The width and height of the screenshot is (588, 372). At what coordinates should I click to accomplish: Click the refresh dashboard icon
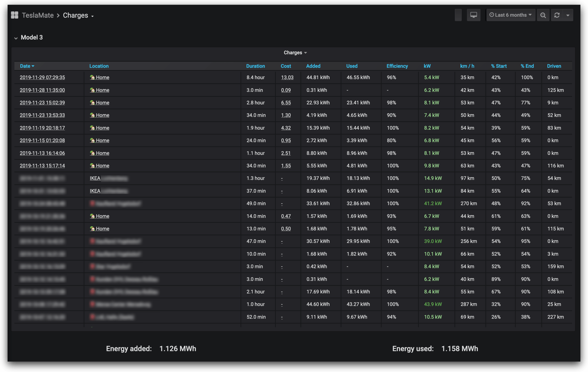557,15
